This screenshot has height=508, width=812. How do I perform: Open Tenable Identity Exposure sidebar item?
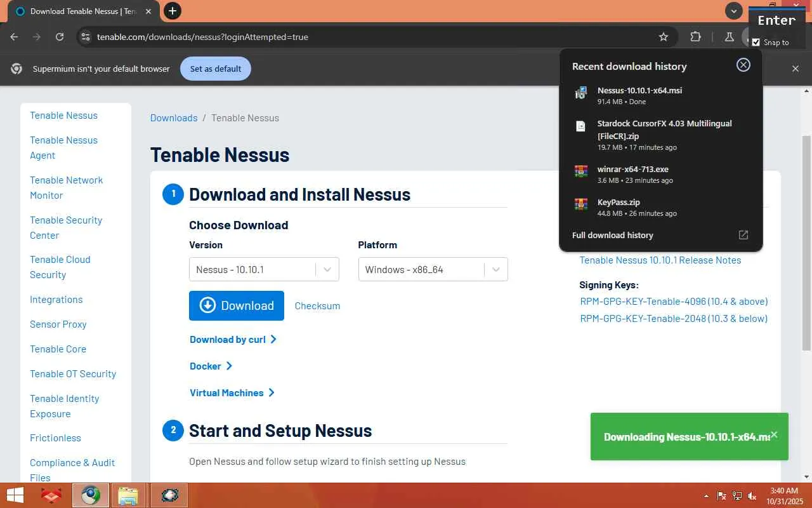coord(65,406)
